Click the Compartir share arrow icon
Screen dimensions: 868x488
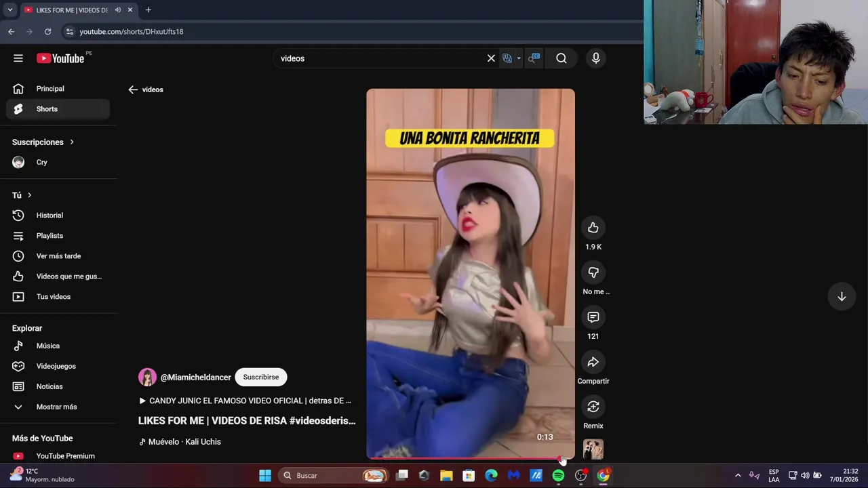pos(593,362)
